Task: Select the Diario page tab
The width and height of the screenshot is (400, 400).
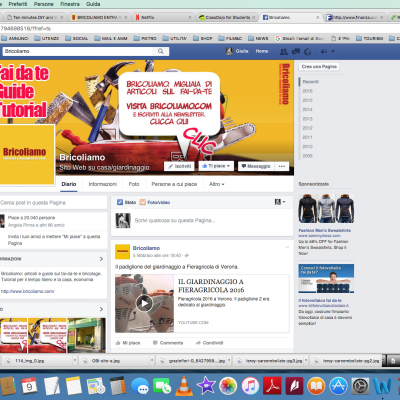Action: coord(69,184)
